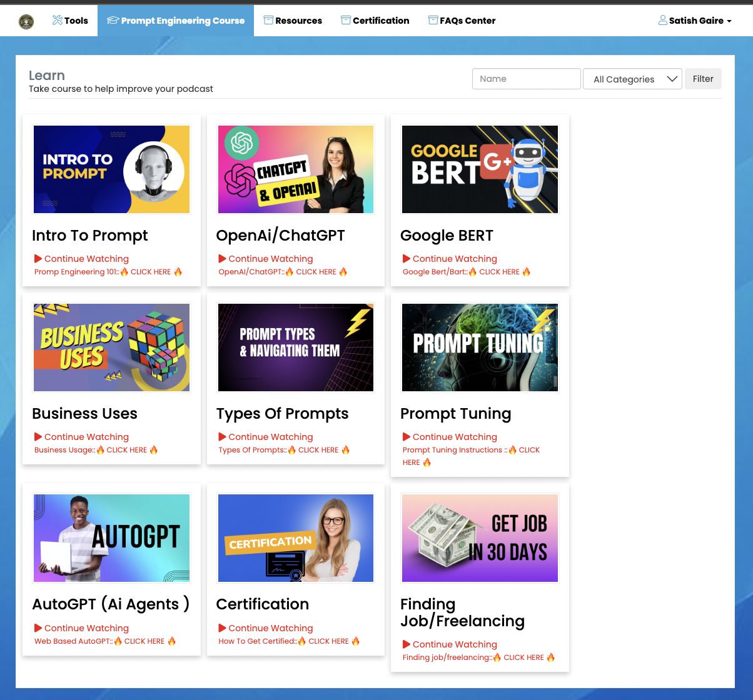This screenshot has width=753, height=700.
Task: Click Business Usage CLICK HERE link
Action: [x=96, y=450]
